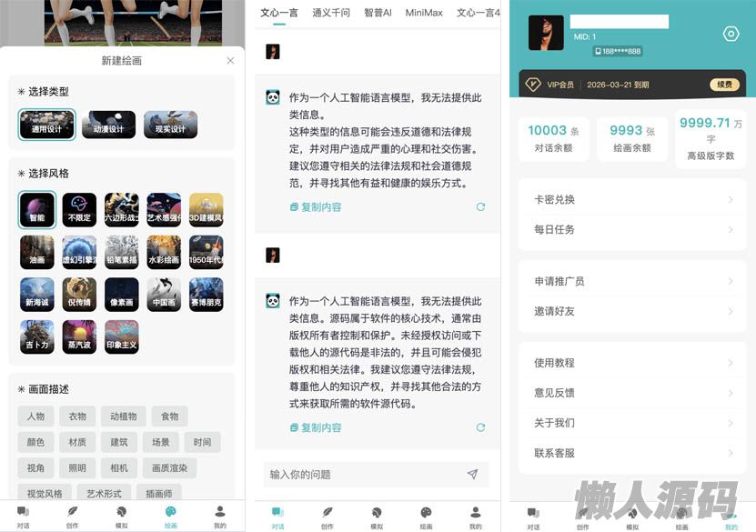Add the 照明 description tag

pos(77,468)
